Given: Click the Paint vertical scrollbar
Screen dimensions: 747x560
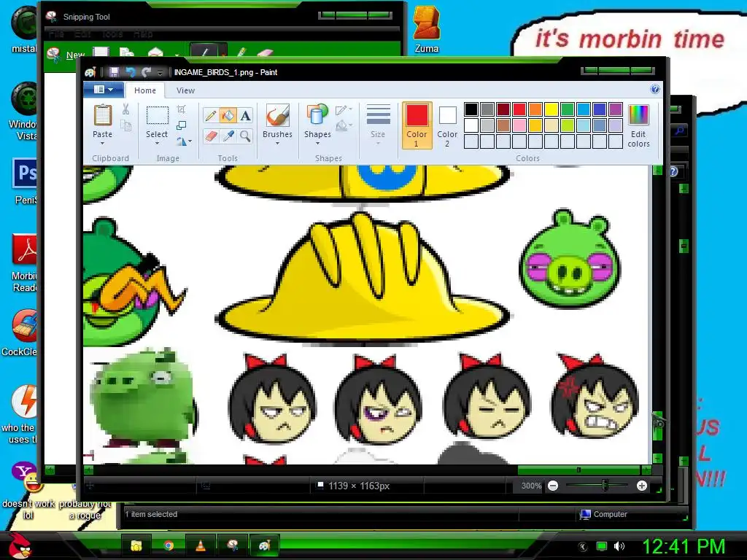Looking at the screenshot, I should click(x=657, y=426).
